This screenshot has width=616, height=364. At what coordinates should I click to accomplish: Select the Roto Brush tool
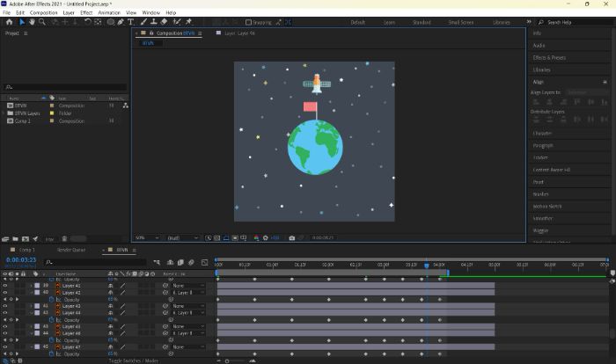[x=177, y=22]
